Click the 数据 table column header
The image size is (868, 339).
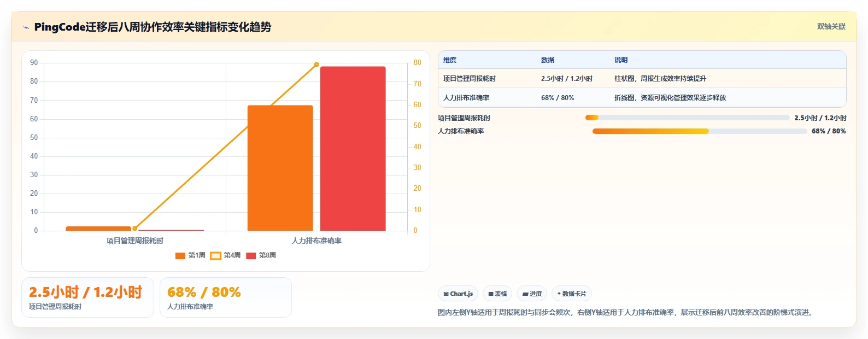tap(548, 60)
